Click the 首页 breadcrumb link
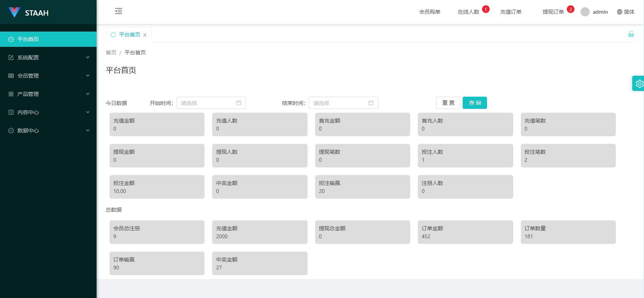The image size is (644, 298). [111, 53]
